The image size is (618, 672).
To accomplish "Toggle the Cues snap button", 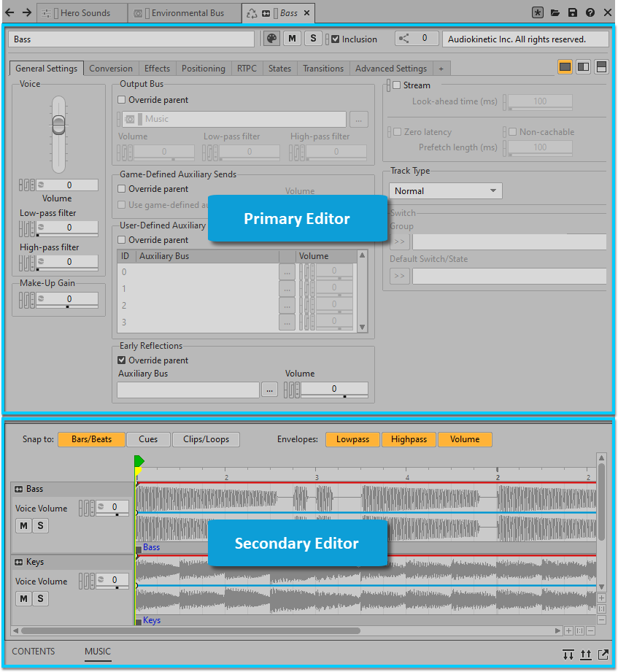I will pos(148,439).
